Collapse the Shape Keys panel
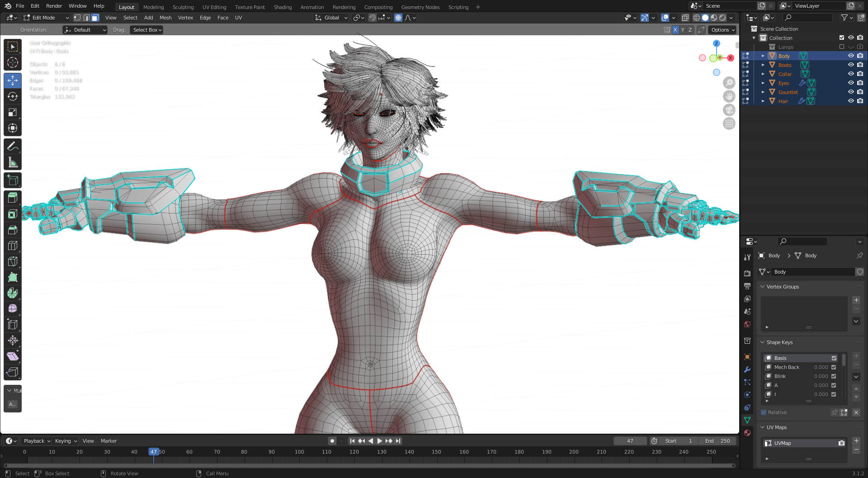This screenshot has height=478, width=868. tap(763, 342)
